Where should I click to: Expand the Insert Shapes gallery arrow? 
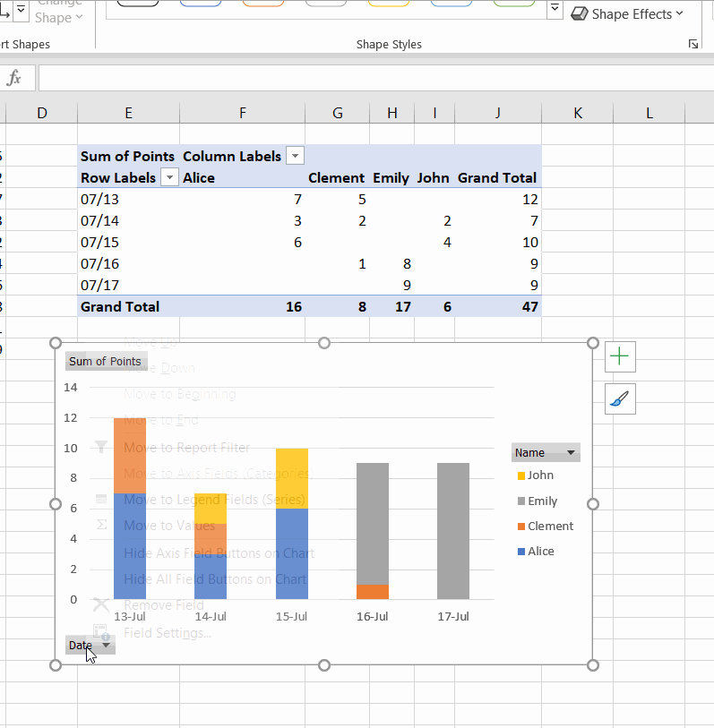click(21, 10)
